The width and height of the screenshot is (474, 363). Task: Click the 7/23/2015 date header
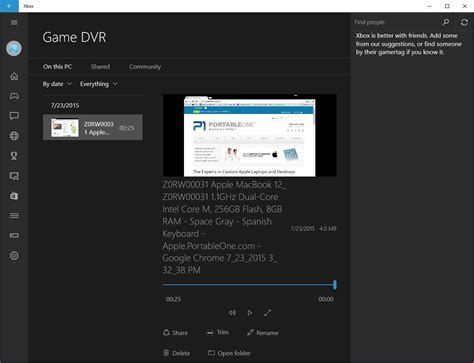click(x=65, y=105)
